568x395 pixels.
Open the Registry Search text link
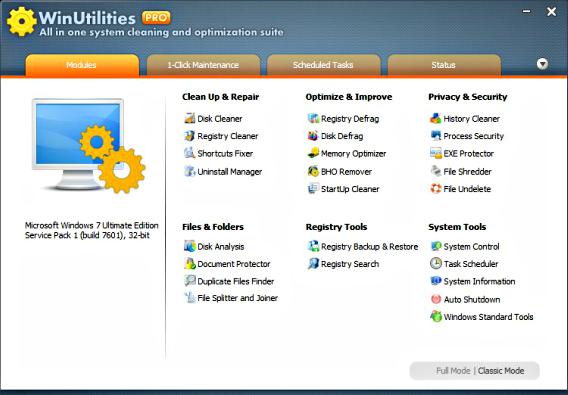click(x=350, y=264)
